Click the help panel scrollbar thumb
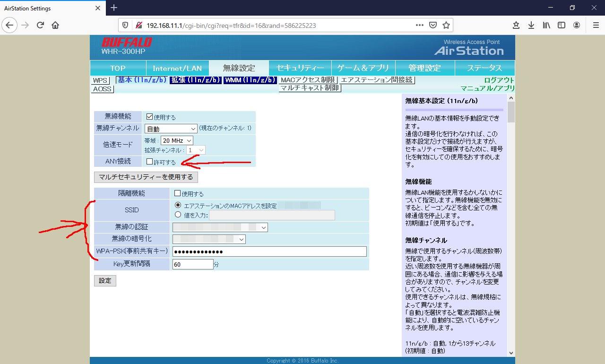Viewport: 605px width, 364px height. (511, 112)
